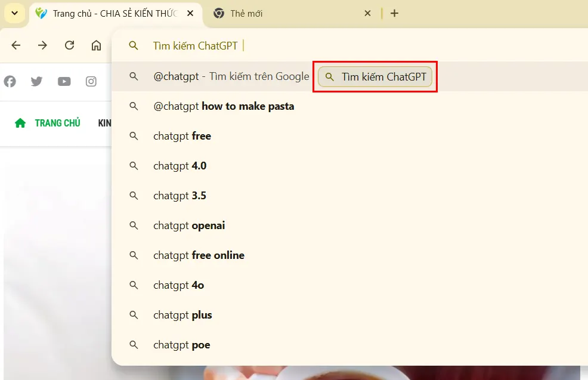
Task: Open a new tab with the plus button
Action: [x=394, y=13]
